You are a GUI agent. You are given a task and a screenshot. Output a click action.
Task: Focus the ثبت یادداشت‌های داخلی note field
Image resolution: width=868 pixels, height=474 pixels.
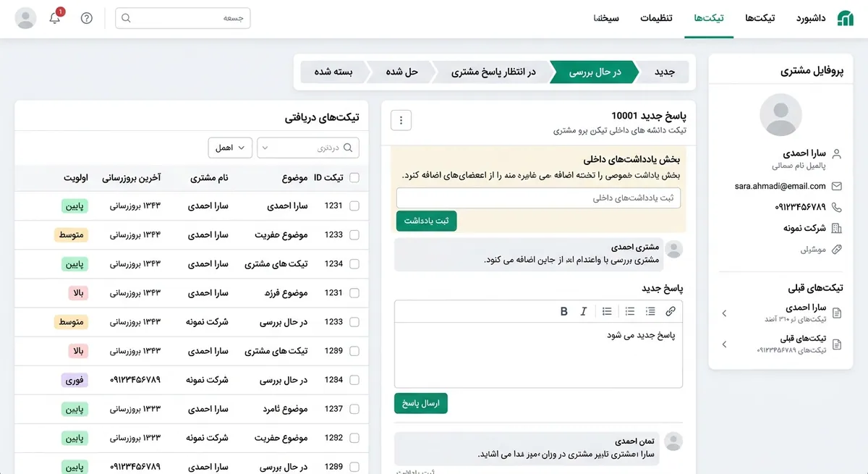tap(538, 198)
